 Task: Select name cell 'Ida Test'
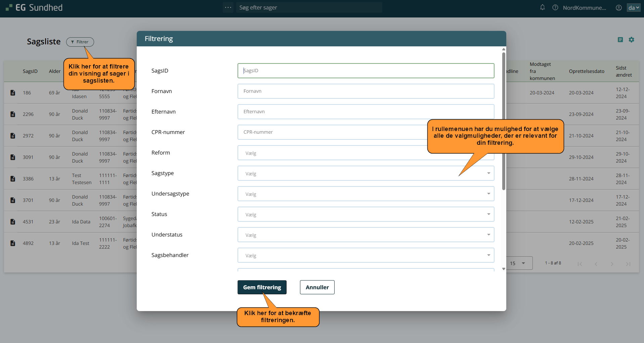(81, 243)
